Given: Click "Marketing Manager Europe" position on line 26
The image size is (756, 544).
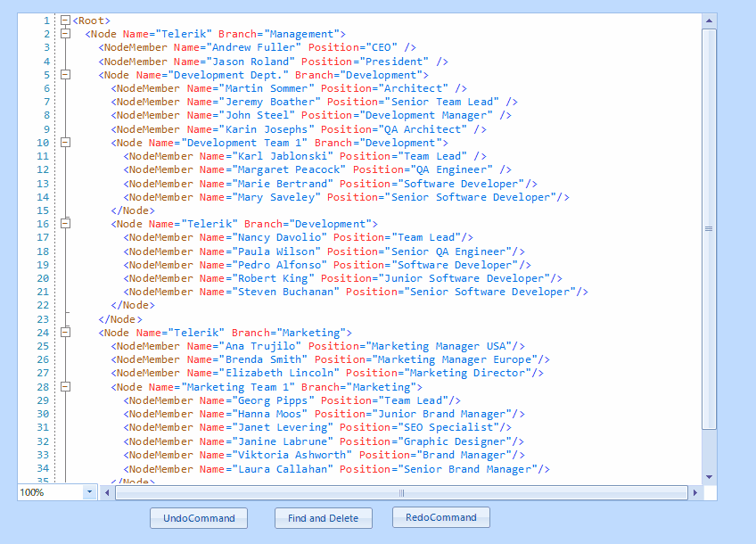Looking at the screenshot, I should click(x=454, y=359).
